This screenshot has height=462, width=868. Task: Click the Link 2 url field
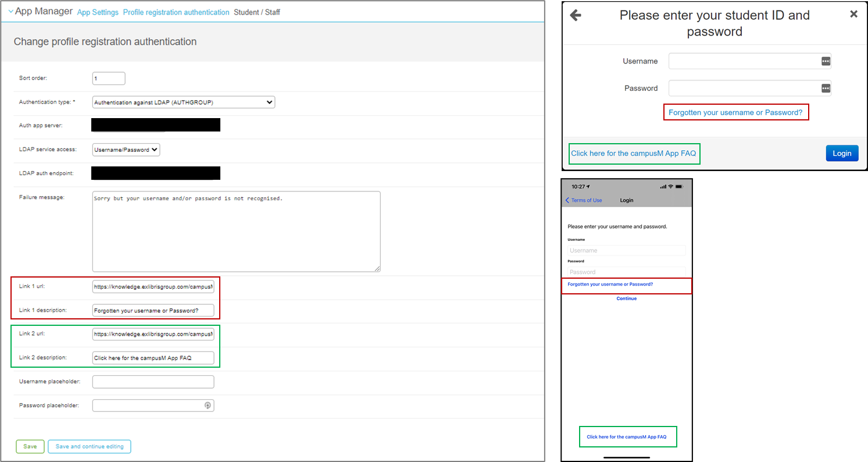(153, 335)
